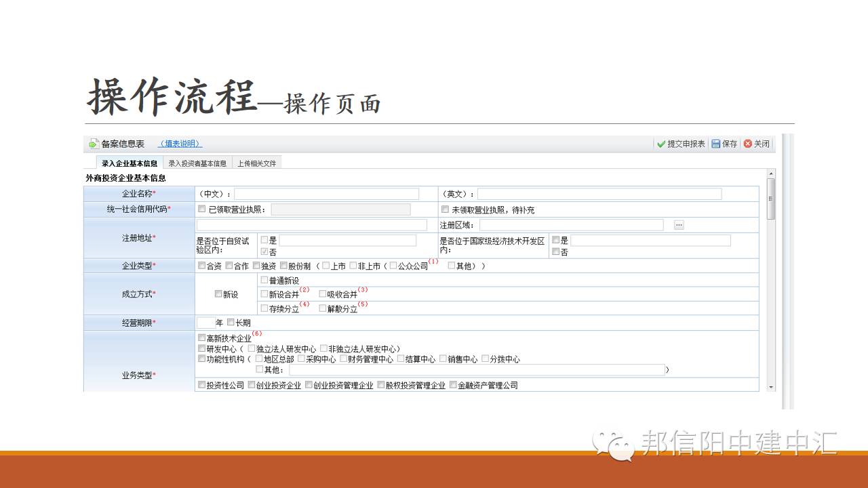Click the 备案信息表 form icon
Screen dimensions: 868x488
pyautogui.click(x=93, y=144)
